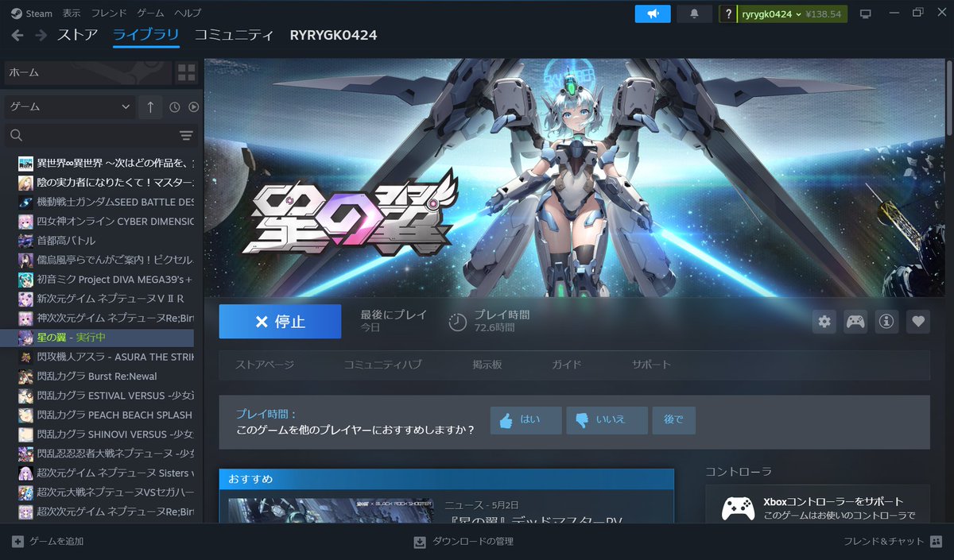Open the ゲーム menu in the menu bar

pyautogui.click(x=151, y=14)
